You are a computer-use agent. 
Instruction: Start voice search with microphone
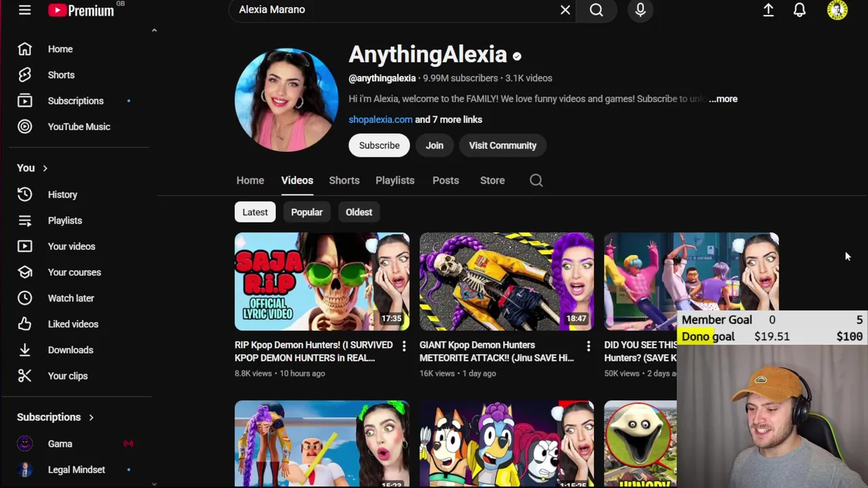(640, 10)
